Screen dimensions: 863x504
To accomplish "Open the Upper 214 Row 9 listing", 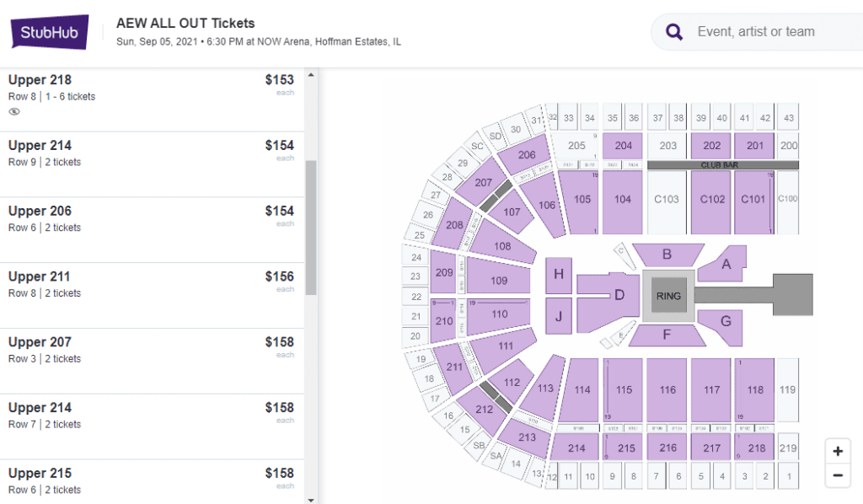I will (152, 164).
